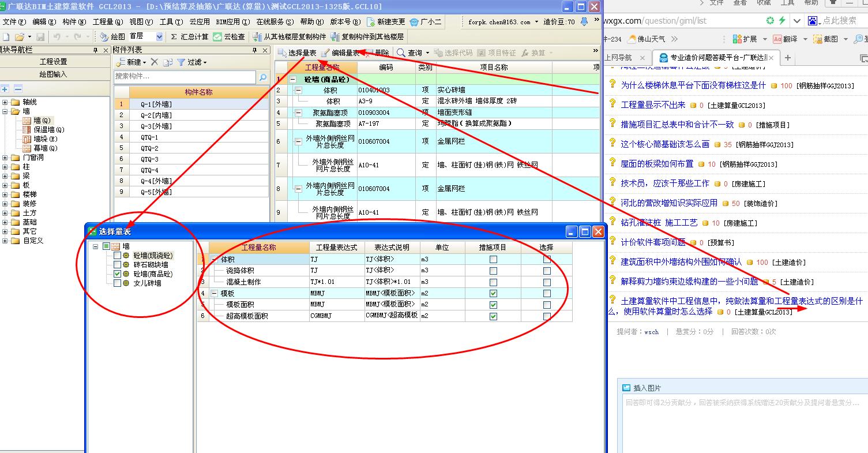Image resolution: width=868 pixels, height=453 pixels.
Task: Open the 首层 floor dropdown
Action: coord(160,36)
